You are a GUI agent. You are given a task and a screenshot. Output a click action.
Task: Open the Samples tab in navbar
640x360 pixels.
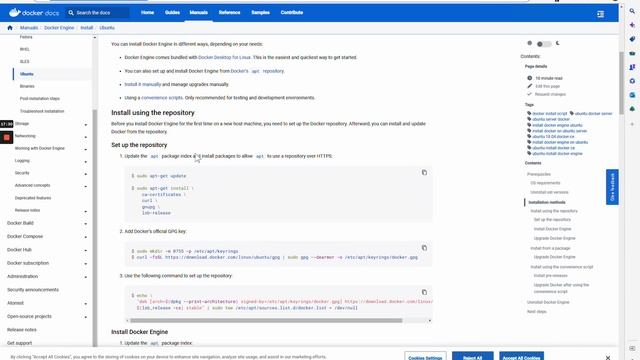point(260,13)
